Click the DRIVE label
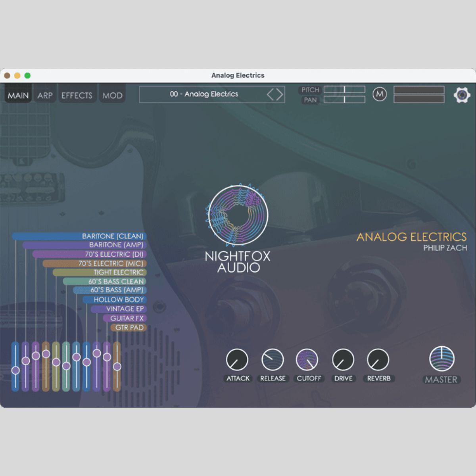 tap(343, 378)
